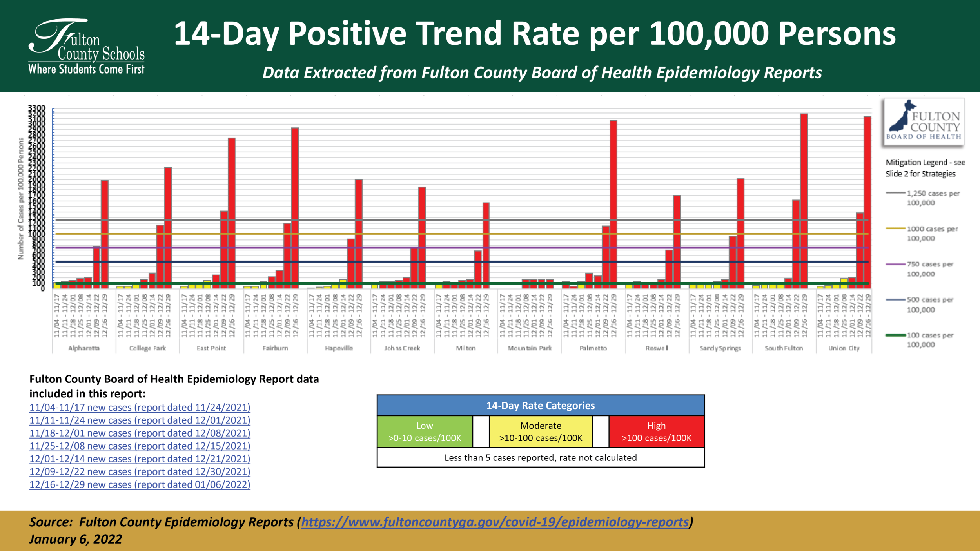Open the 11/11-11/24 new cases report link
This screenshot has width=980, height=551.
140,420
